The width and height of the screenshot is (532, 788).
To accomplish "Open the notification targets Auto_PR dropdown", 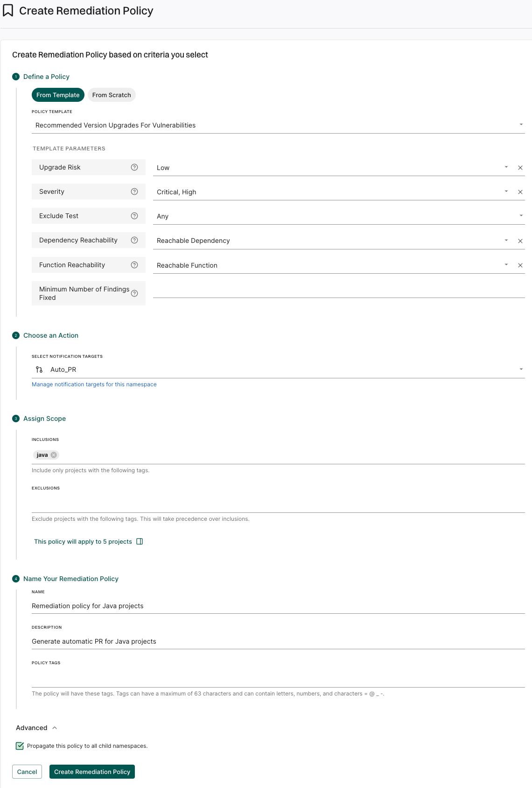I will 521,369.
